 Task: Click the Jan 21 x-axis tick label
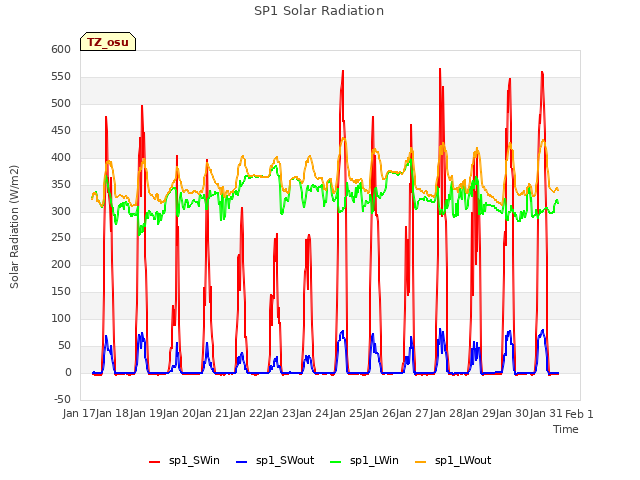pyautogui.click(x=213, y=413)
